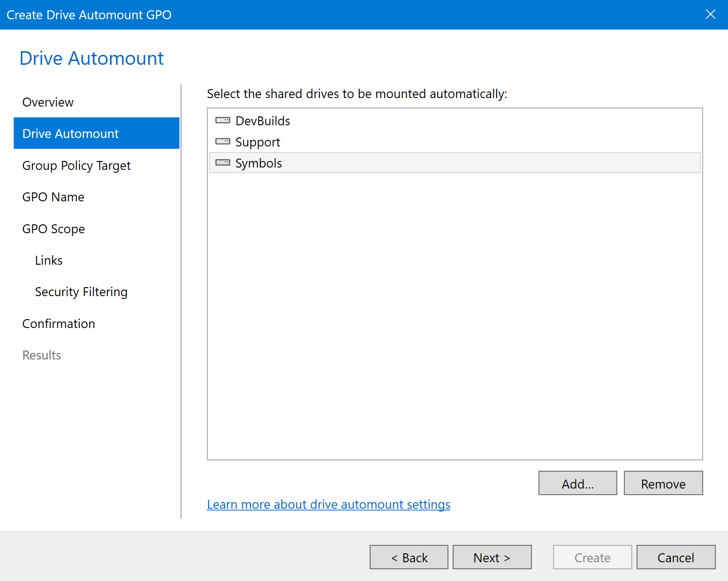Cancel the GPO creation wizard
Viewport: 728px width, 581px height.
click(x=675, y=557)
